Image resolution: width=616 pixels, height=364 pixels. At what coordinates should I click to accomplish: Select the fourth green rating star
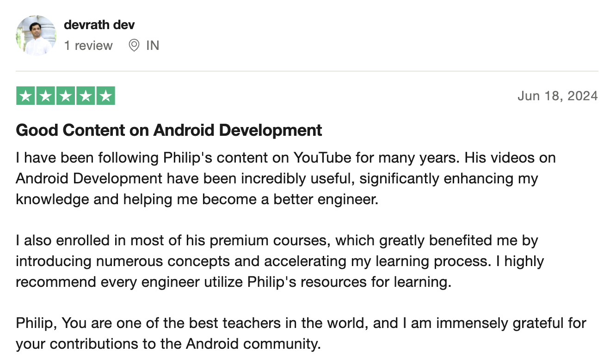[x=86, y=96]
